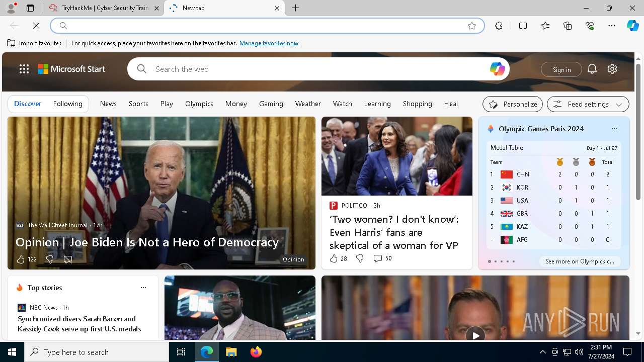Close the TryHackMe tab
Image resolution: width=644 pixels, height=362 pixels.
tap(156, 8)
